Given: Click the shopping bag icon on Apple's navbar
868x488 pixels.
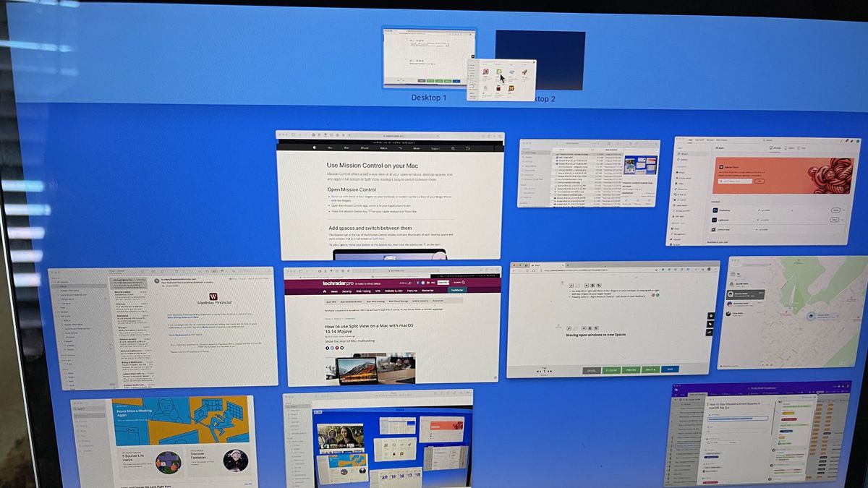Looking at the screenshot, I should (467, 148).
